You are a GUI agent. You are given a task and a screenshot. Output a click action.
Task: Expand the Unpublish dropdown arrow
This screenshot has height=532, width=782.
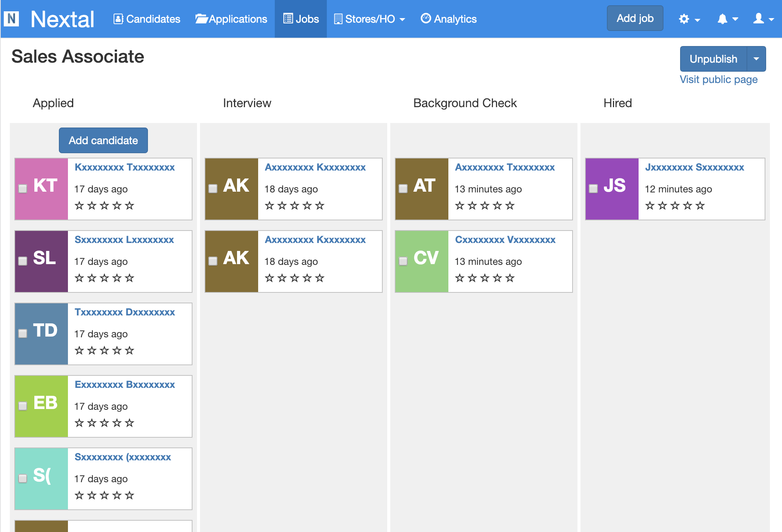click(x=756, y=59)
